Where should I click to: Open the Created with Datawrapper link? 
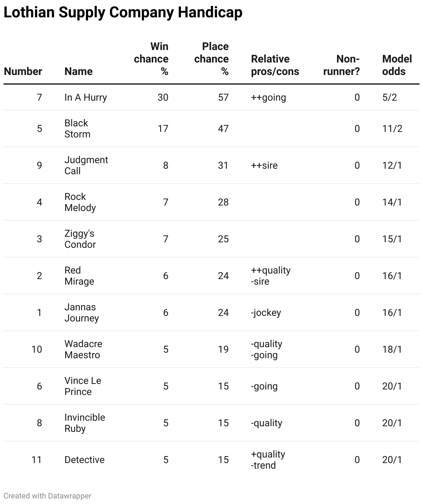click(x=48, y=496)
